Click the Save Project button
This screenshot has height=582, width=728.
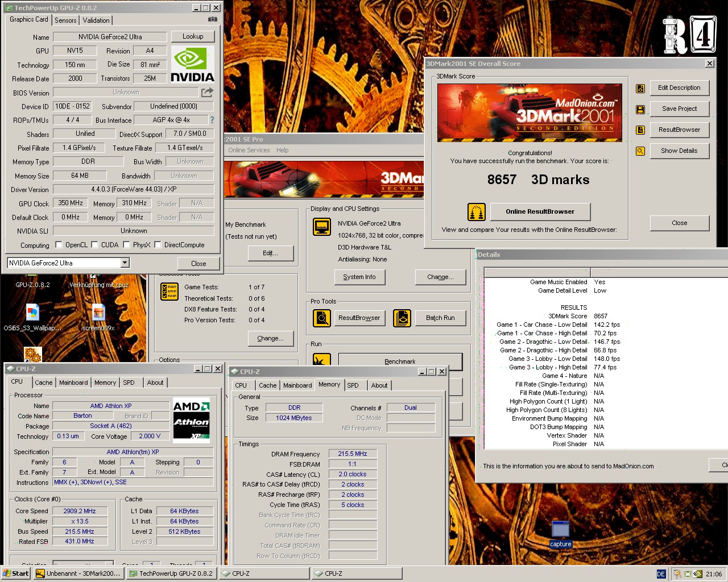point(679,109)
